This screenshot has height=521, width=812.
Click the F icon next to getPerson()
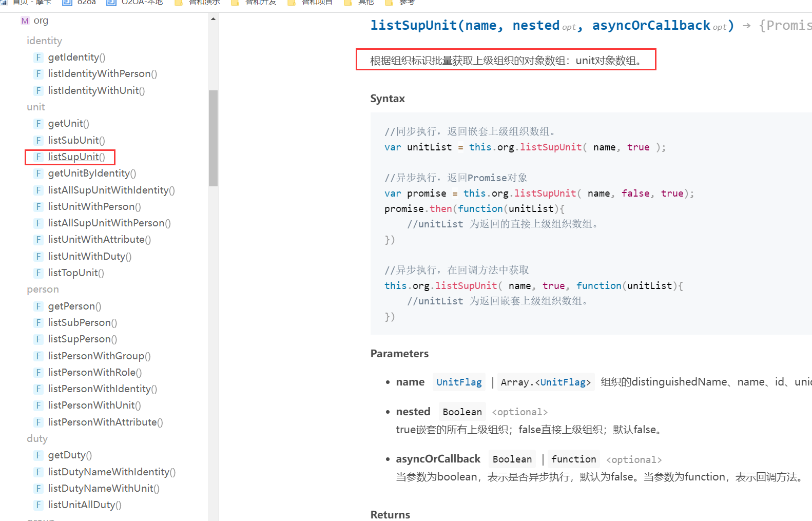pos(38,306)
